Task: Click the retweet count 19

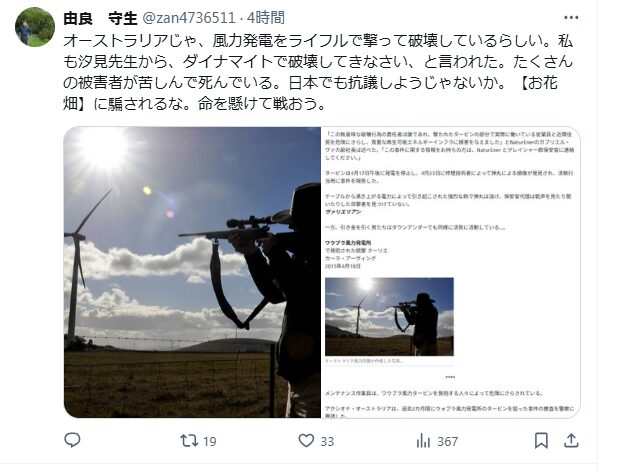Action: [x=210, y=441]
